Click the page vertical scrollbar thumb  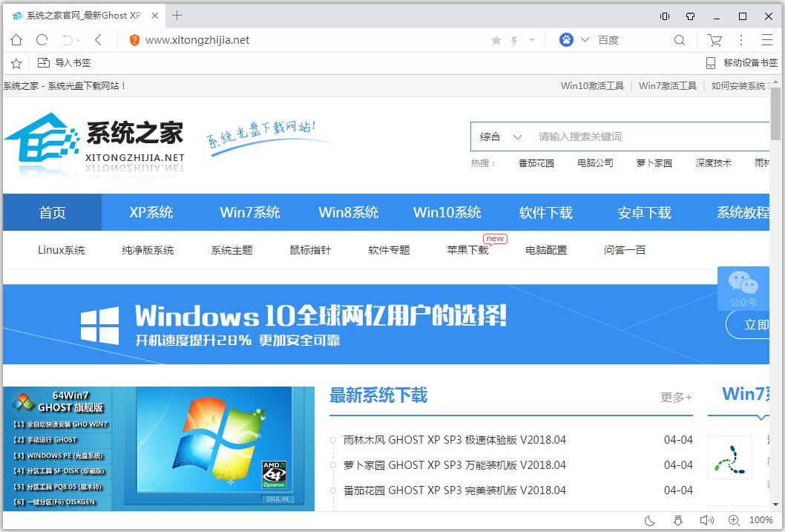pyautogui.click(x=775, y=115)
